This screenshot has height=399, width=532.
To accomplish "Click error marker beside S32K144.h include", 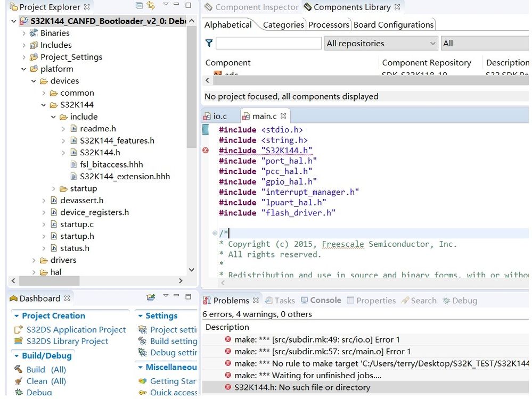I will [x=206, y=150].
